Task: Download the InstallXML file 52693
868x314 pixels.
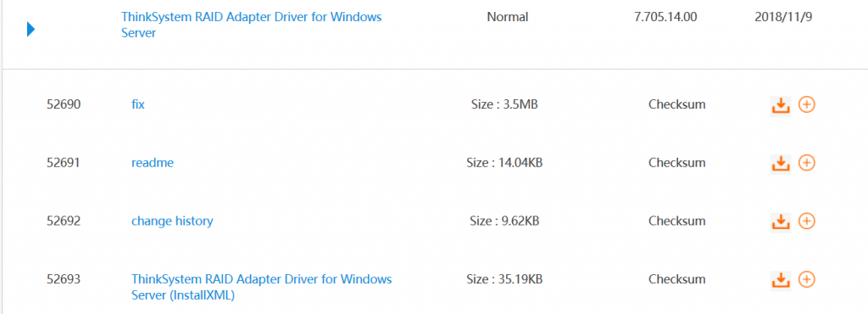Action: click(780, 280)
